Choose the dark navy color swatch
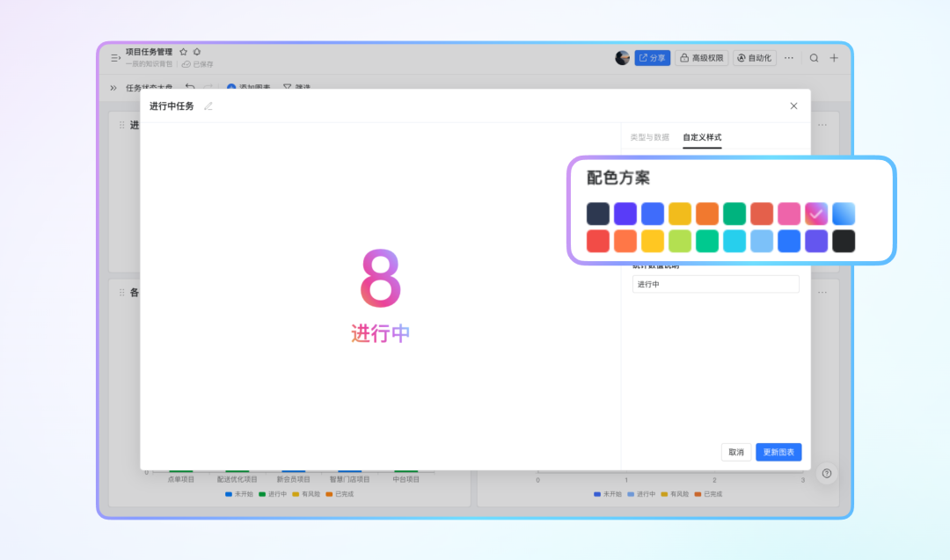This screenshot has width=950, height=560. (x=598, y=214)
